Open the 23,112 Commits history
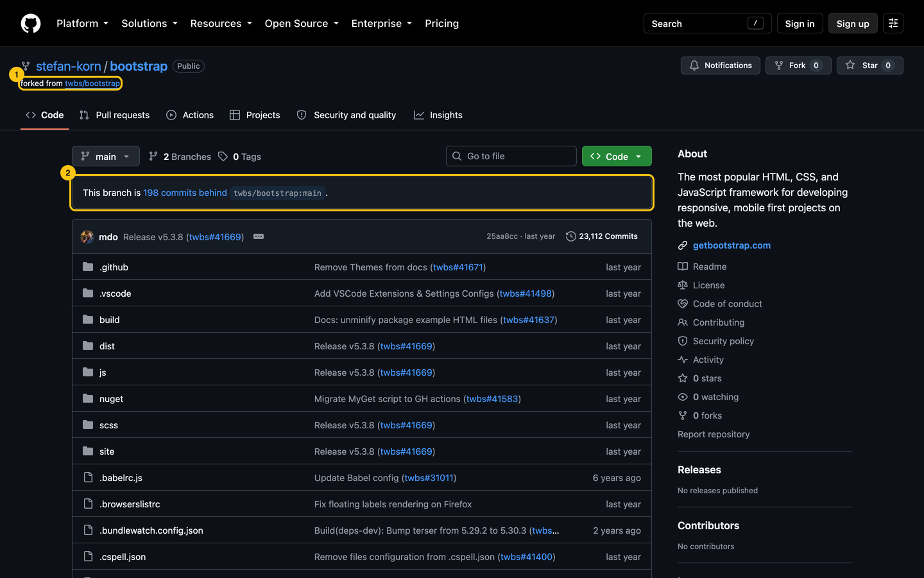 [x=602, y=236]
